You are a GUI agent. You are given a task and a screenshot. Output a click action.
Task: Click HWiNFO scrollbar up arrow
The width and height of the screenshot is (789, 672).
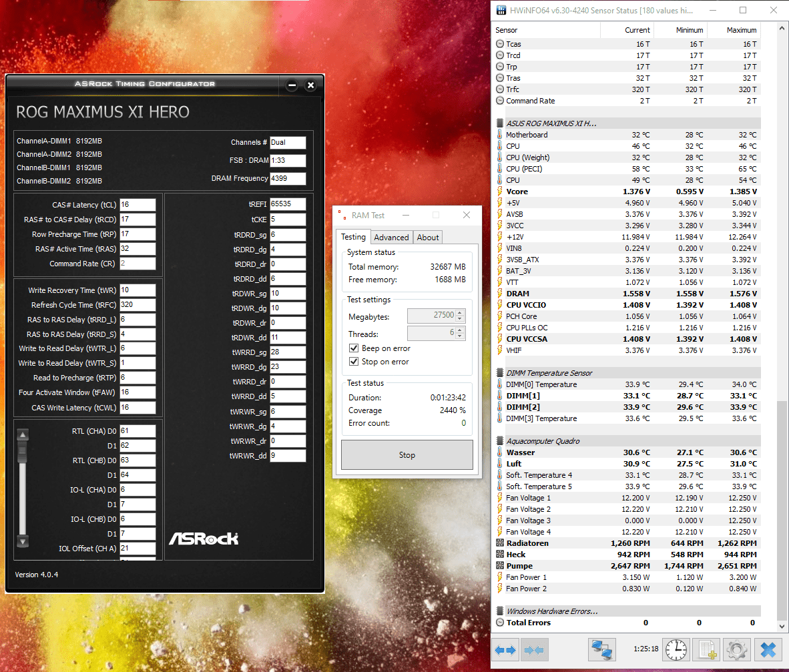pos(782,28)
